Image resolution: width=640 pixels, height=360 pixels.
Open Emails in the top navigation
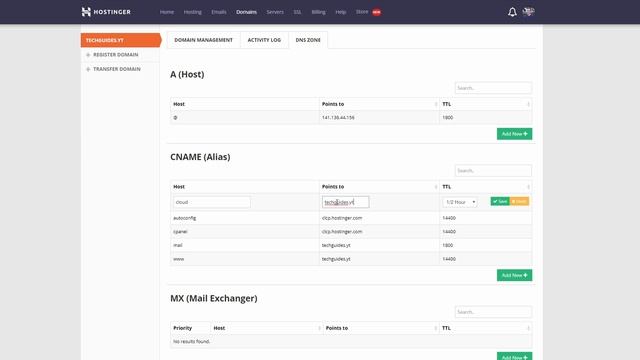click(219, 12)
